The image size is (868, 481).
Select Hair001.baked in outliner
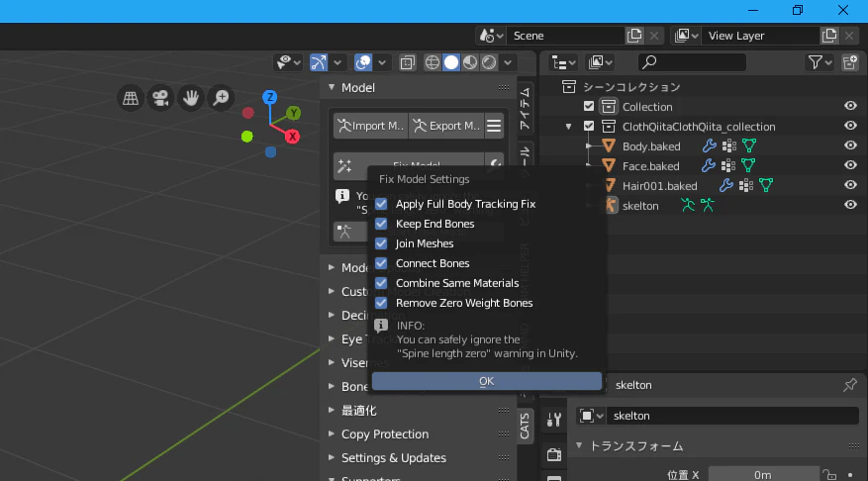pyautogui.click(x=659, y=186)
